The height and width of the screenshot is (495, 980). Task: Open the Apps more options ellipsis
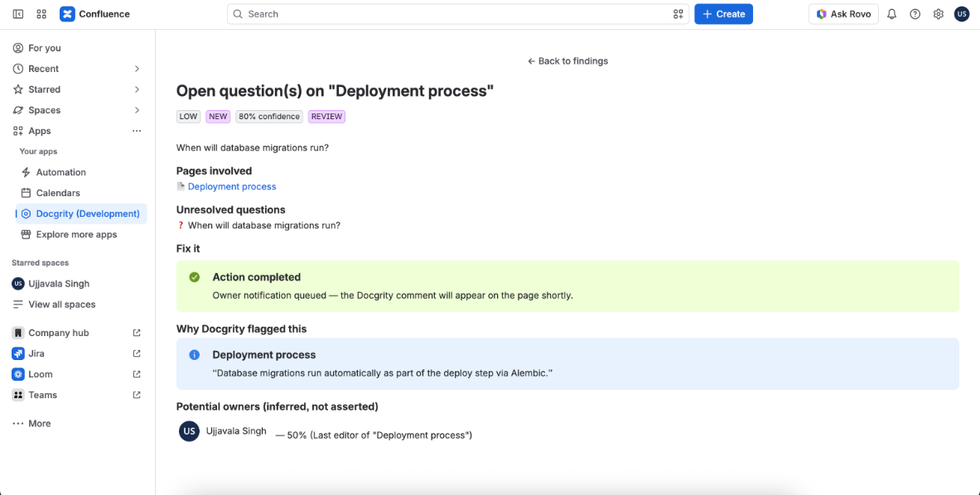click(x=137, y=131)
